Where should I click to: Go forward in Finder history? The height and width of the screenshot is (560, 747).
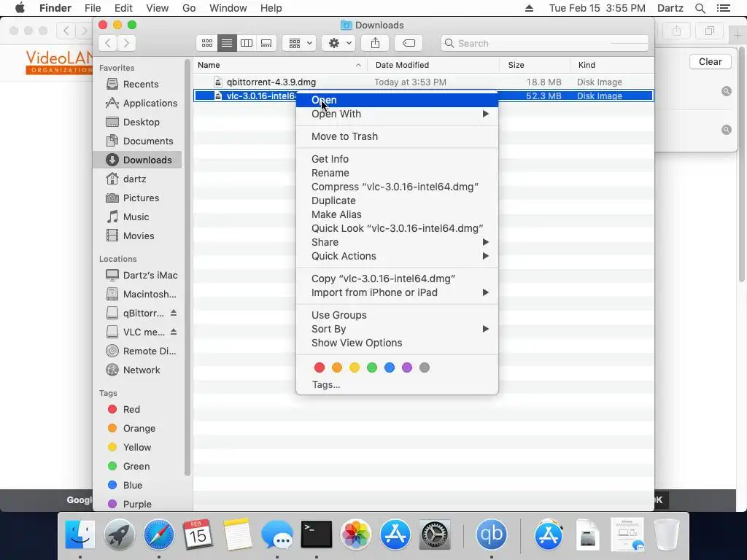point(126,43)
